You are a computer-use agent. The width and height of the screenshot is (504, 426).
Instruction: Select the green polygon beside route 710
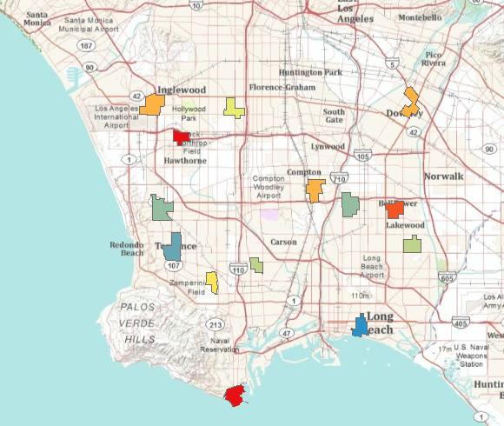click(350, 205)
